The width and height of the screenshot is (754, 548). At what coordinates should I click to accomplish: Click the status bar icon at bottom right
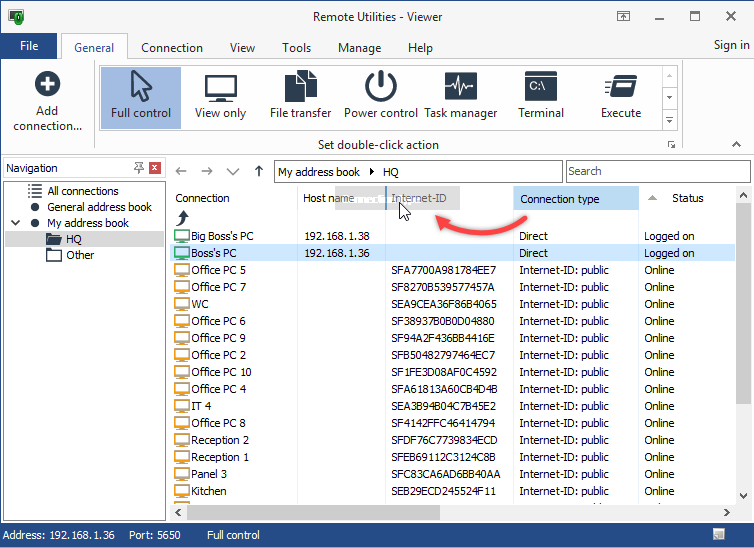(718, 534)
